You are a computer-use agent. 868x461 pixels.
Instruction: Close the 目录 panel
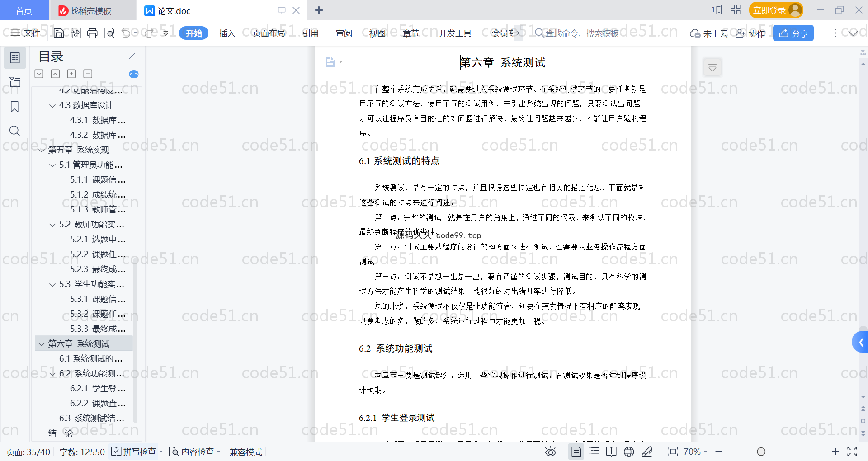[x=132, y=56]
